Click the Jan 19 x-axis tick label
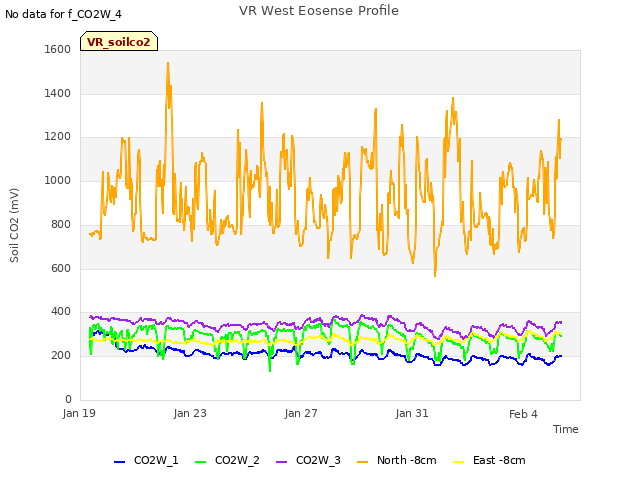 (x=79, y=413)
